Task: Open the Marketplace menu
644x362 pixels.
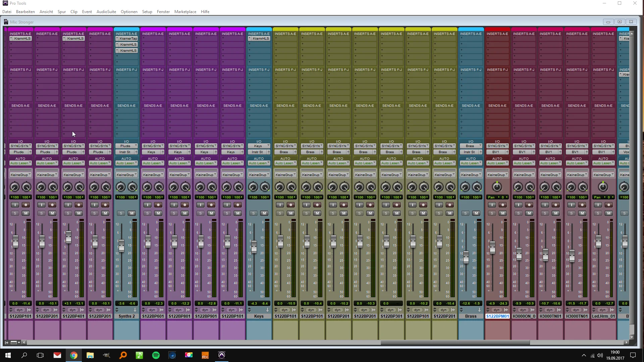Action: tap(185, 12)
